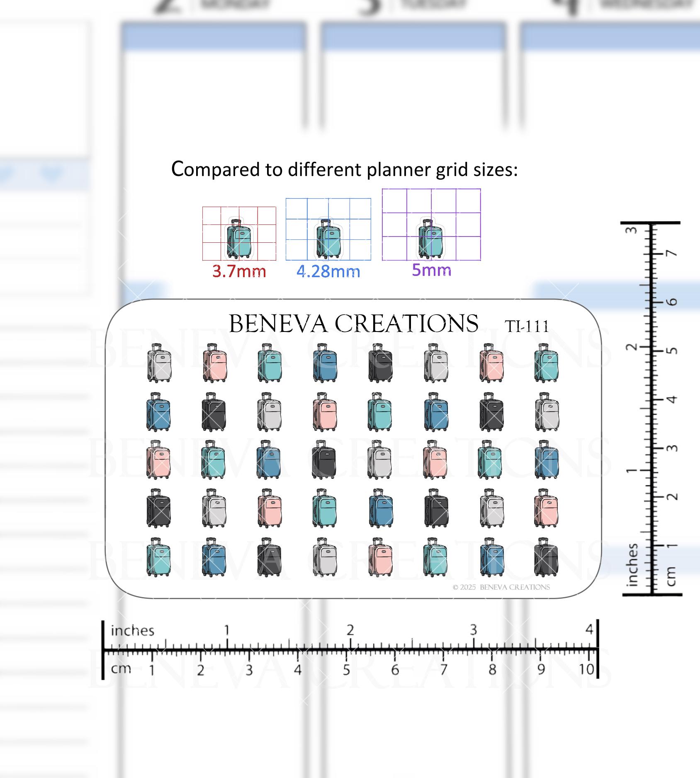Click the black suitcase ending the bottom sticker row

(x=546, y=557)
